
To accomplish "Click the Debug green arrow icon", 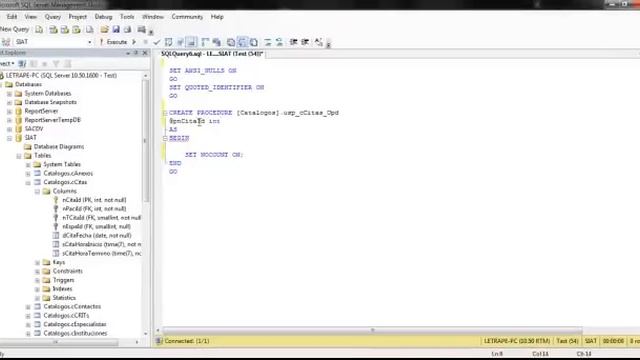I will [133, 42].
